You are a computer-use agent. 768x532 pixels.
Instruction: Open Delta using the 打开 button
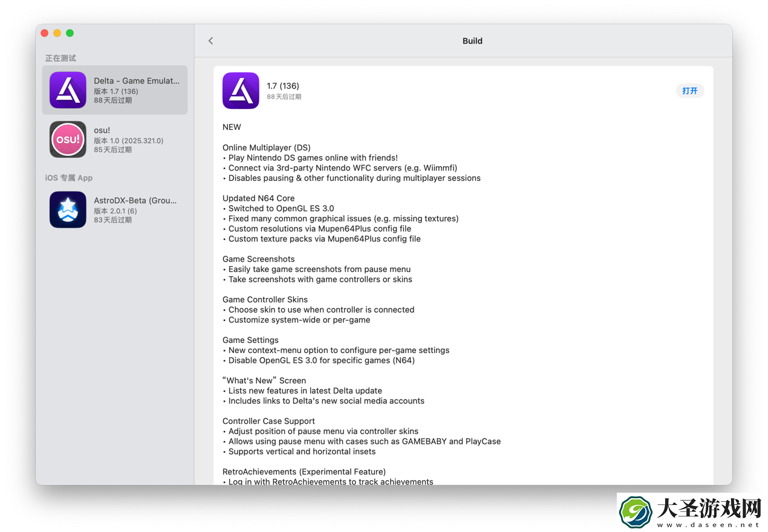click(690, 91)
